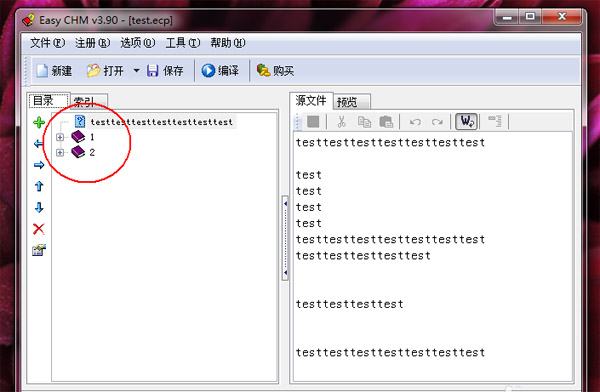Move topic down with down arrow
The width and height of the screenshot is (600, 392).
[x=39, y=207]
